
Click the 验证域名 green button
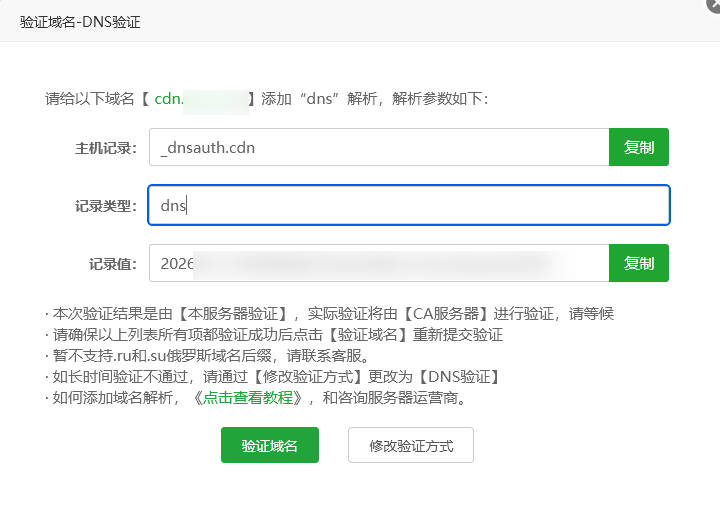coord(270,445)
